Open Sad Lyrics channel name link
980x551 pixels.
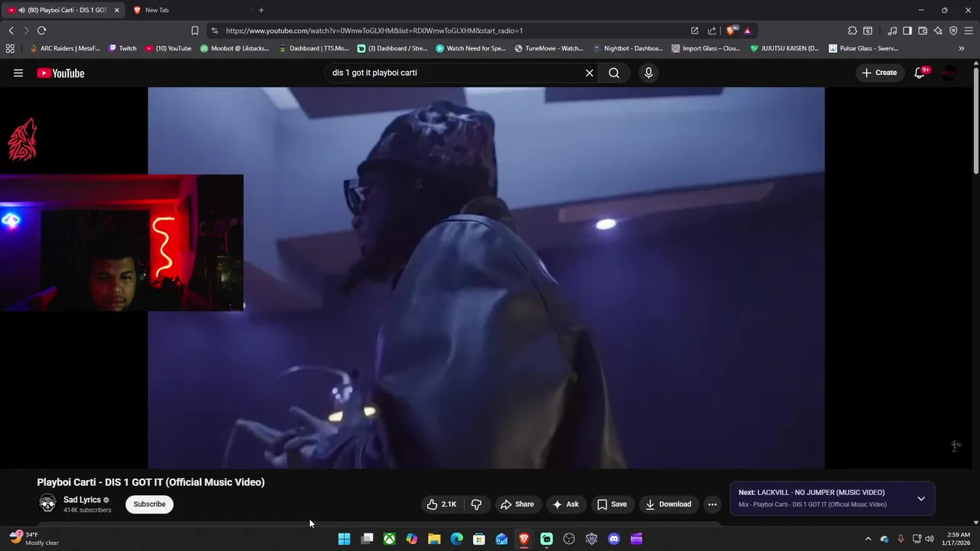point(82,500)
